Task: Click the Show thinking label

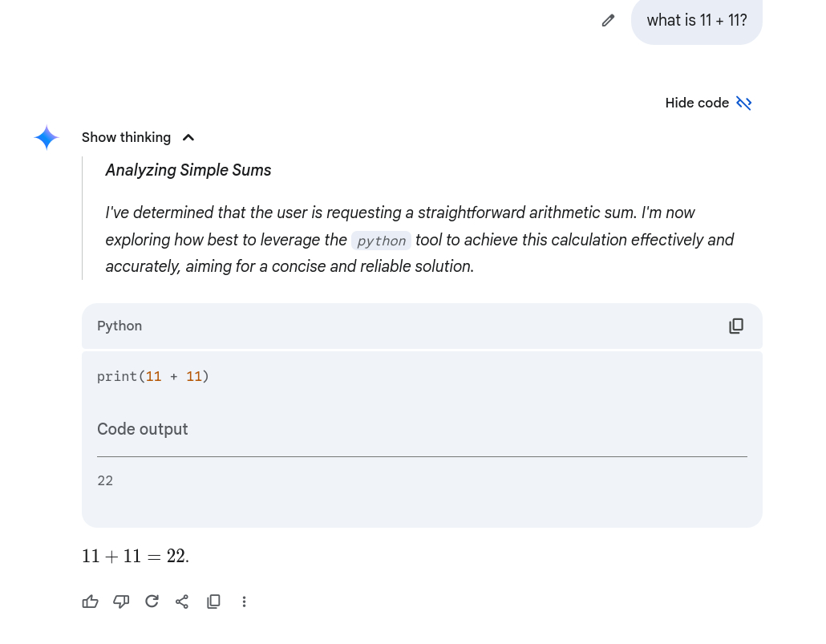Action: point(126,137)
